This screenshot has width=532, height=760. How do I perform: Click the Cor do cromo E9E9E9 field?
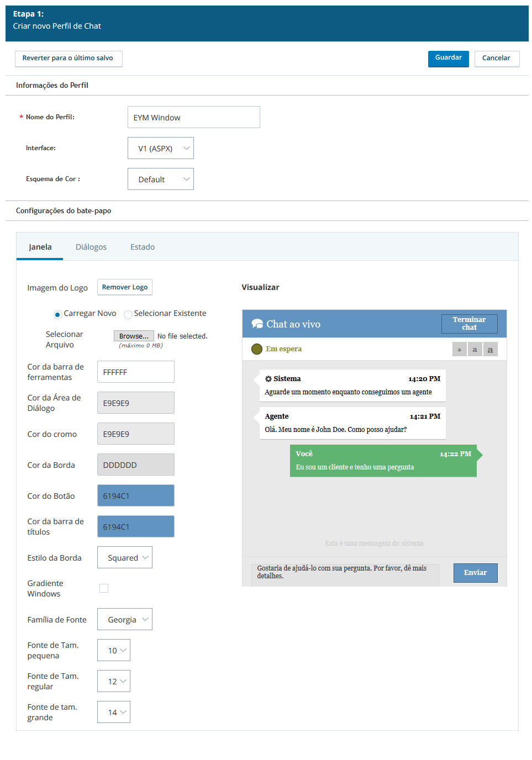[136, 434]
